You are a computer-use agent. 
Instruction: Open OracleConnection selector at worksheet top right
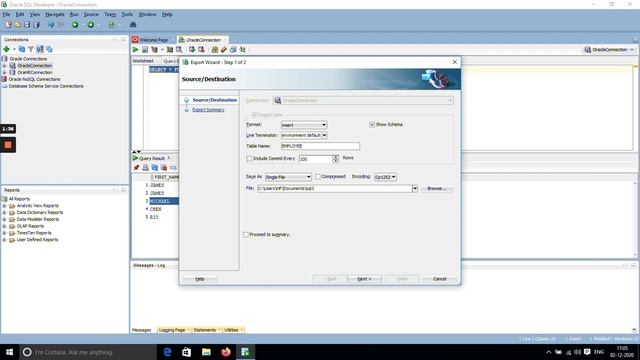[609, 50]
